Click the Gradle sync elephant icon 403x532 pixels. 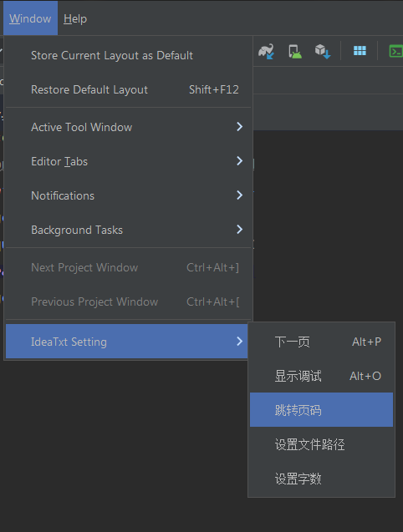266,51
